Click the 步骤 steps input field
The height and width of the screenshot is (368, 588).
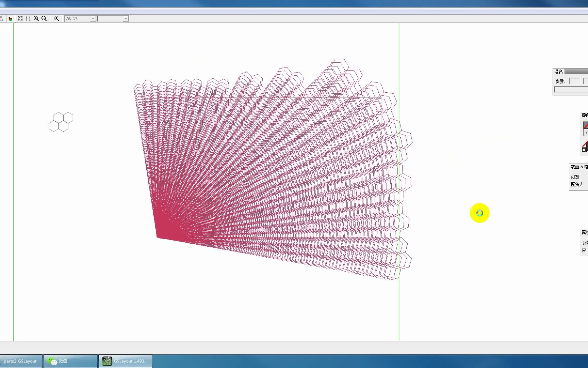coord(575,81)
